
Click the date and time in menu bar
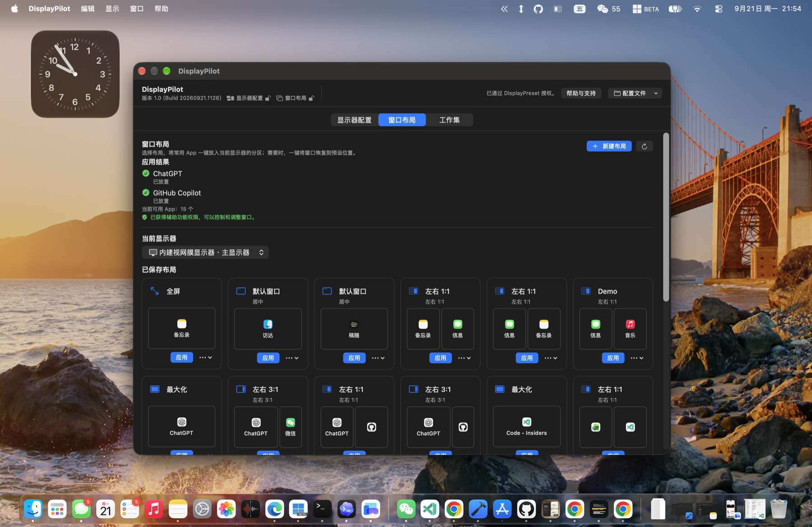click(x=768, y=9)
